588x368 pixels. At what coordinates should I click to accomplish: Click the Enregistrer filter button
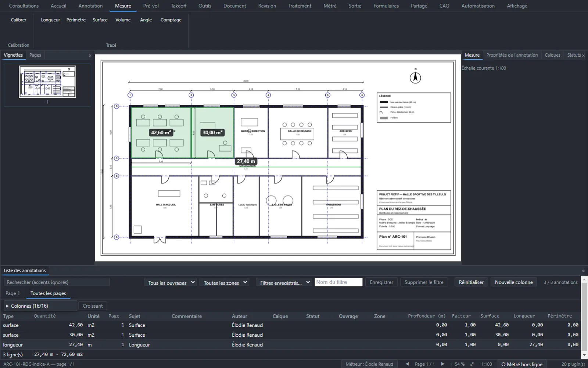[x=381, y=282]
